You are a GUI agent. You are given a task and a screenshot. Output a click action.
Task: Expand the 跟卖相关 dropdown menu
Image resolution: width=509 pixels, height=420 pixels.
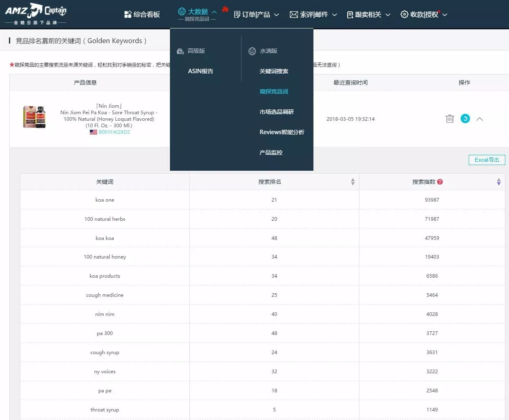[x=368, y=15]
